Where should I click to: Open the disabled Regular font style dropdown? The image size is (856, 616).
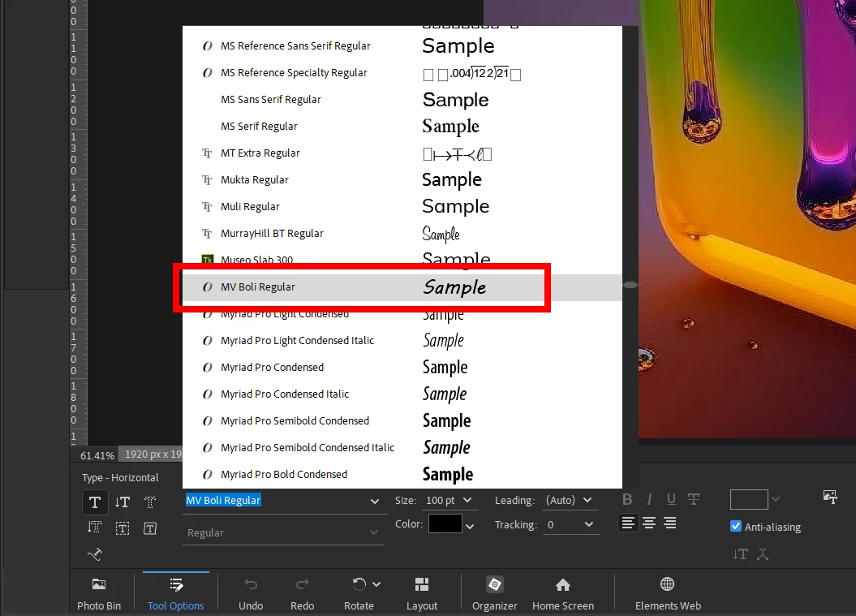pos(283,532)
